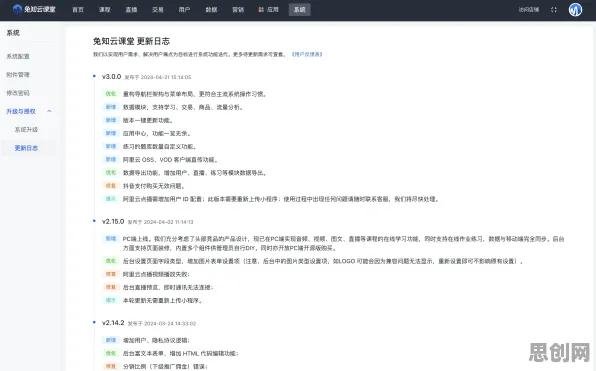Image resolution: width=596 pixels, height=371 pixels.
Task: Open 附件管理 in the sidebar
Action: (x=18, y=75)
